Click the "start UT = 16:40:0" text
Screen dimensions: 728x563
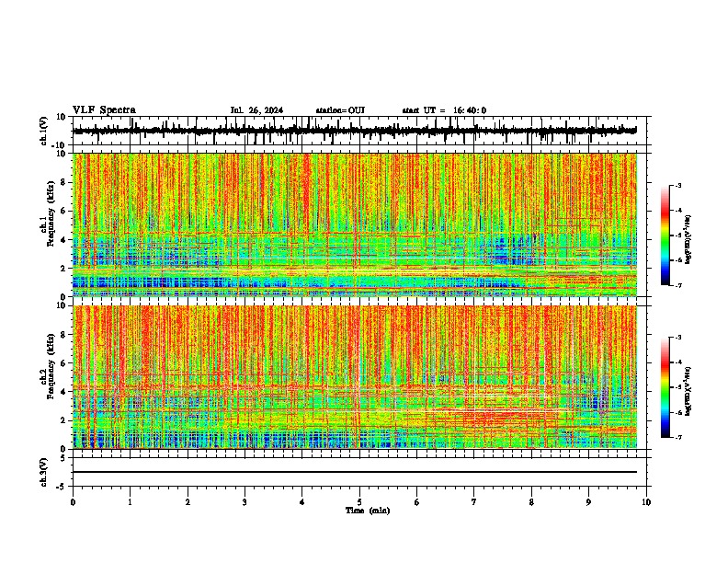[444, 110]
